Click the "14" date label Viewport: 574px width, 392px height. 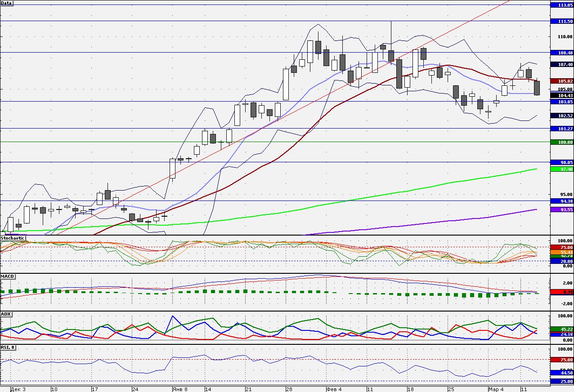point(208,388)
